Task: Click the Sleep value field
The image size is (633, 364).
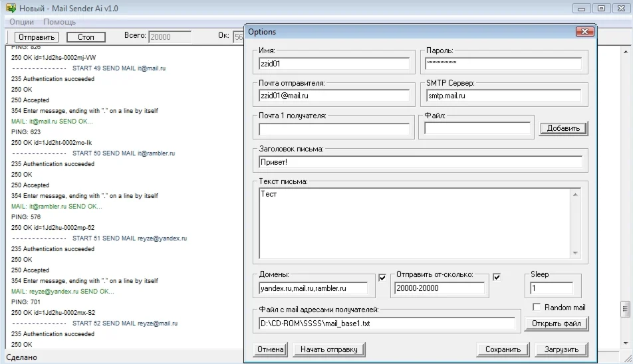Action: [551, 288]
